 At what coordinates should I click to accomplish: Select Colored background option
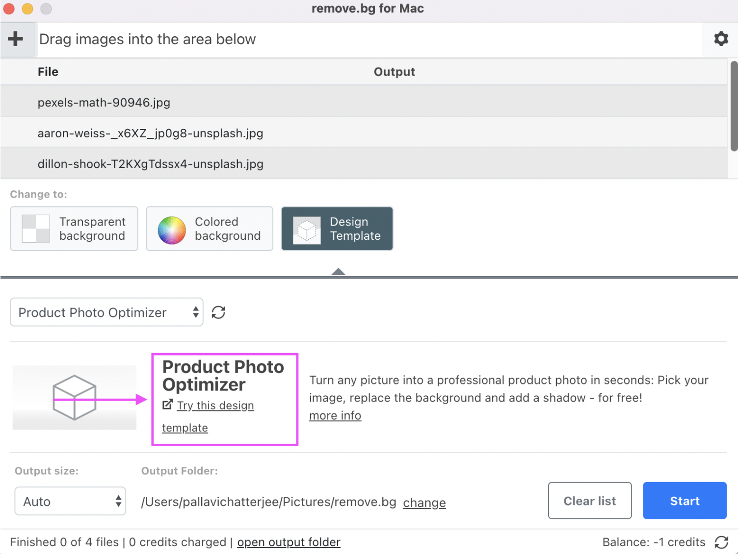coord(210,229)
